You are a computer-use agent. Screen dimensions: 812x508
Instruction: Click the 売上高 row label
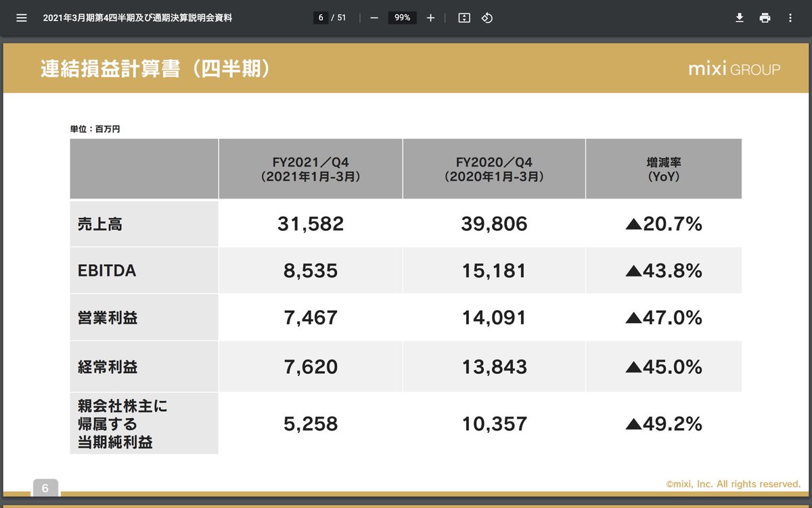pyautogui.click(x=144, y=224)
